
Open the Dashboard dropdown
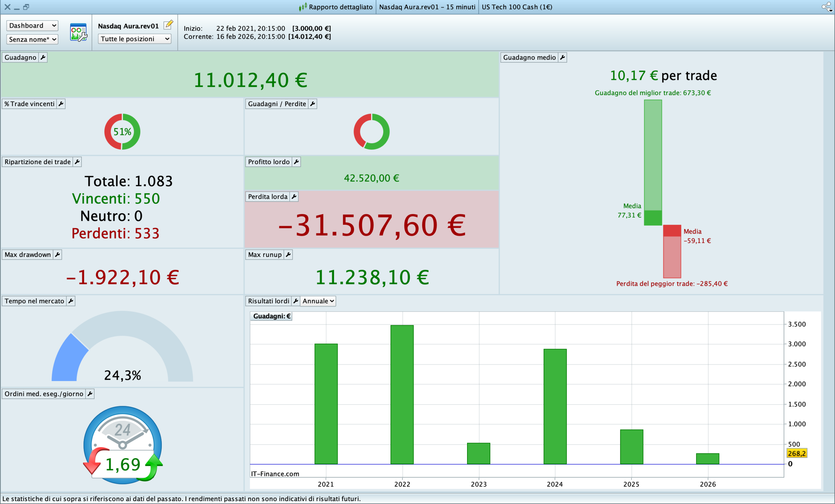point(32,25)
